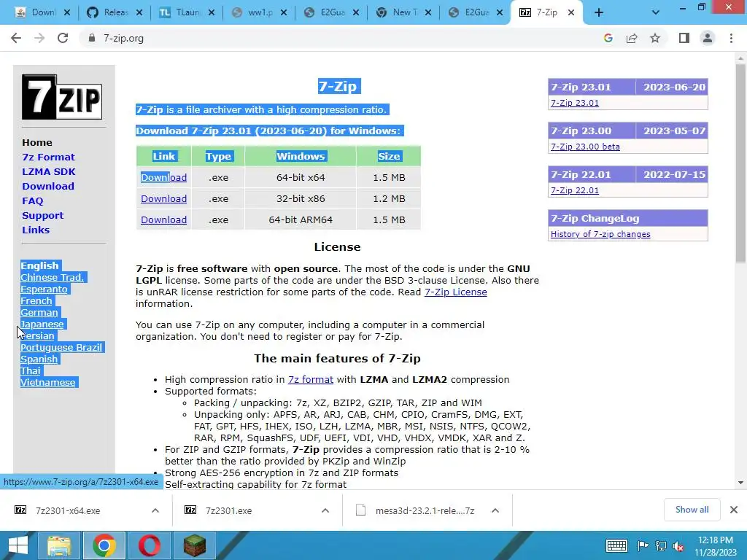Click the muted volume tray icon

(x=678, y=546)
